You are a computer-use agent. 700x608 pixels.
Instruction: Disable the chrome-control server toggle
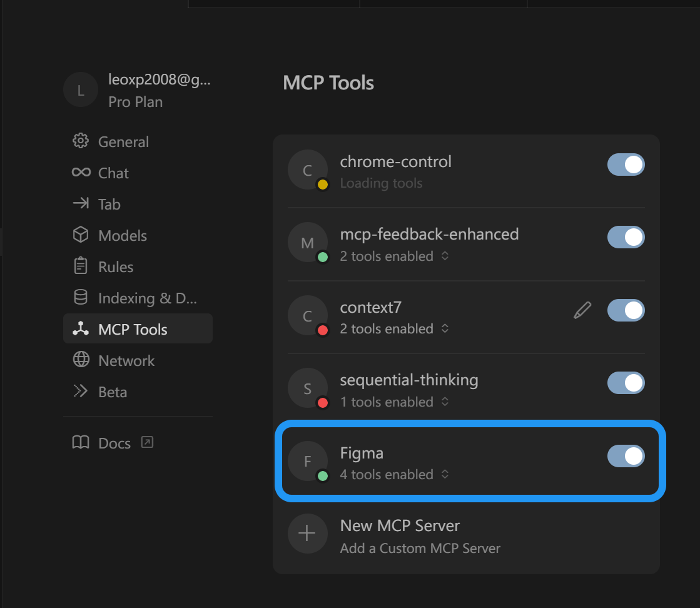(626, 165)
